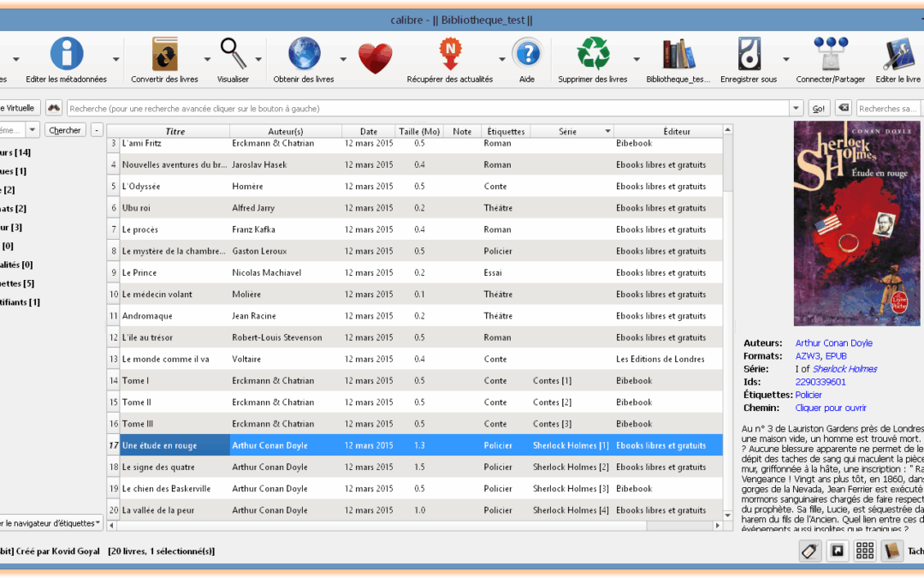Sort by the Étiquettes column header

[x=506, y=131]
